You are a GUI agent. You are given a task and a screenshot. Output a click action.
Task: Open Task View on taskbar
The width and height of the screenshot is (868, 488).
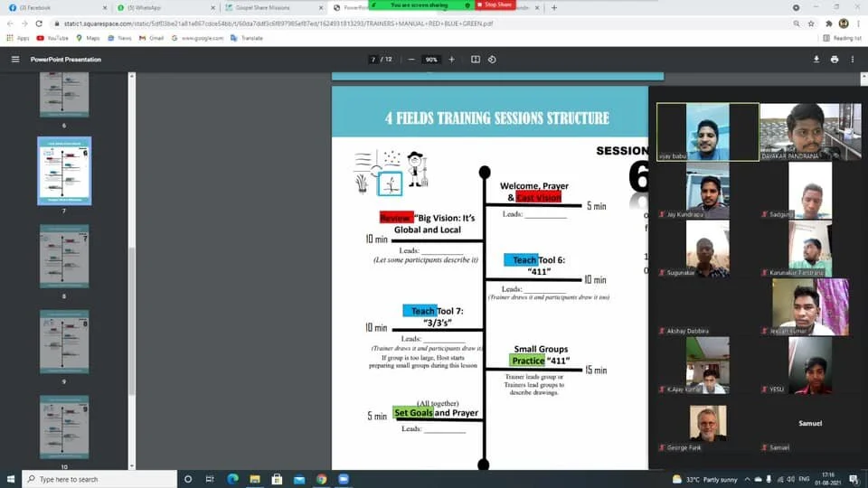(x=210, y=479)
